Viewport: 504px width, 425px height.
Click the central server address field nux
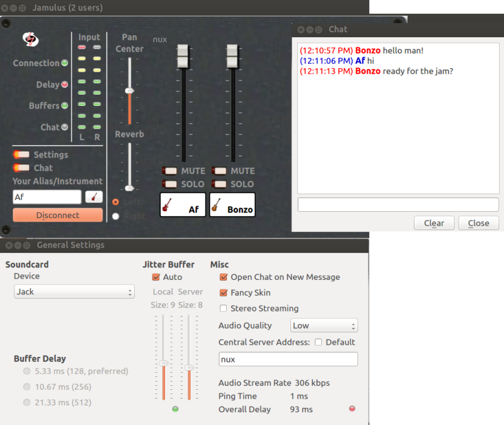coord(289,359)
